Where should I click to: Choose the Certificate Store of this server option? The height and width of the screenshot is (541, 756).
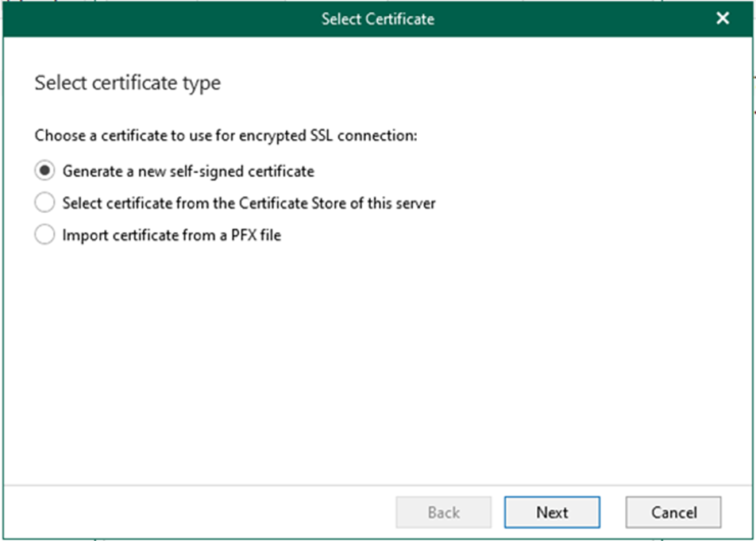tap(45, 203)
